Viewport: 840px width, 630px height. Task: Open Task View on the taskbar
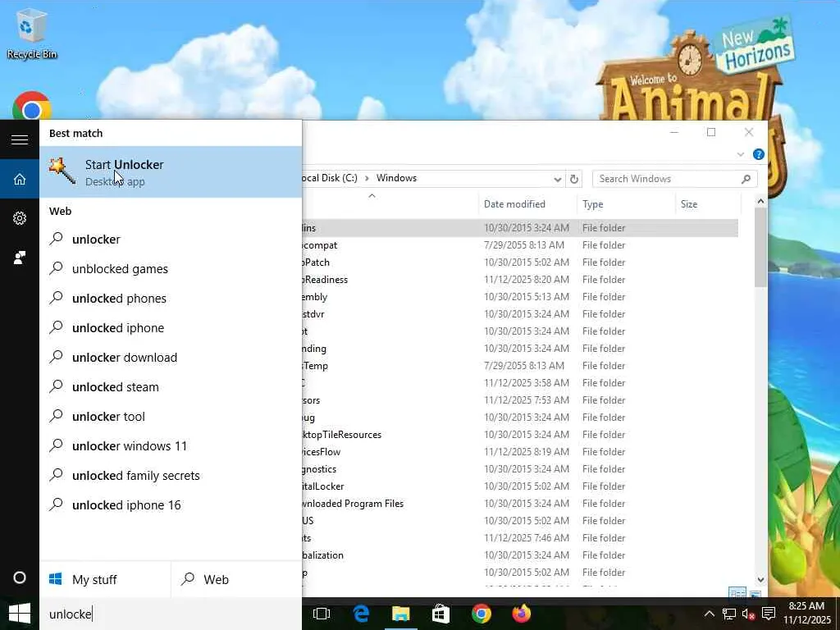[322, 614]
